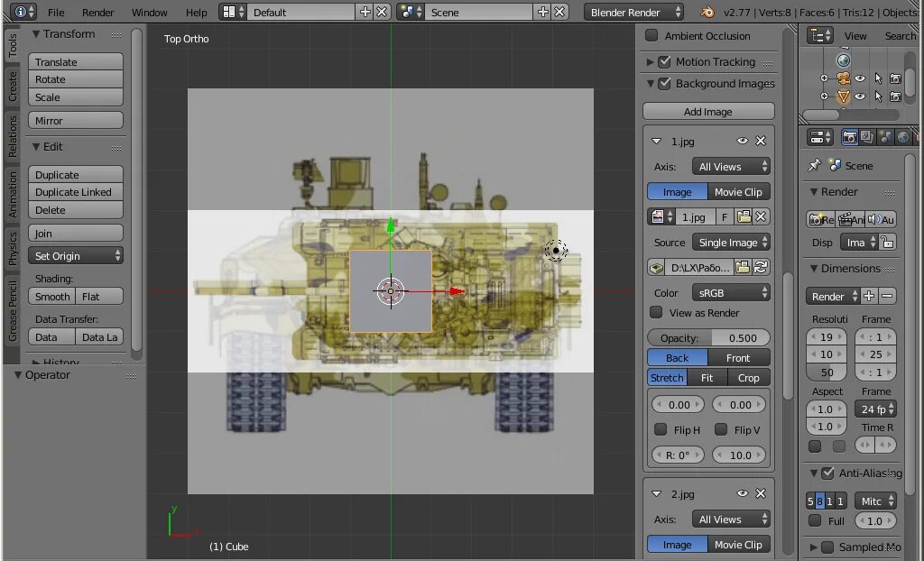This screenshot has height=561, width=924.
Task: Open the Help menu
Action: (x=196, y=13)
